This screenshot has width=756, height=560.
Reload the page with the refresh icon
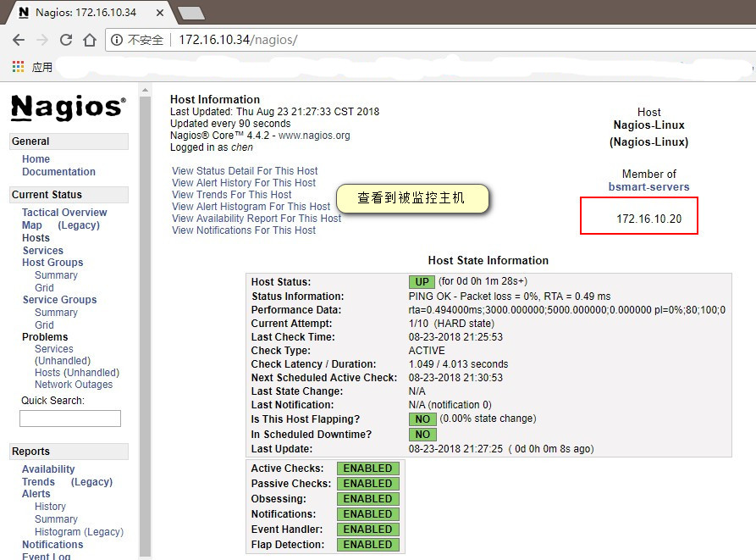(66, 39)
